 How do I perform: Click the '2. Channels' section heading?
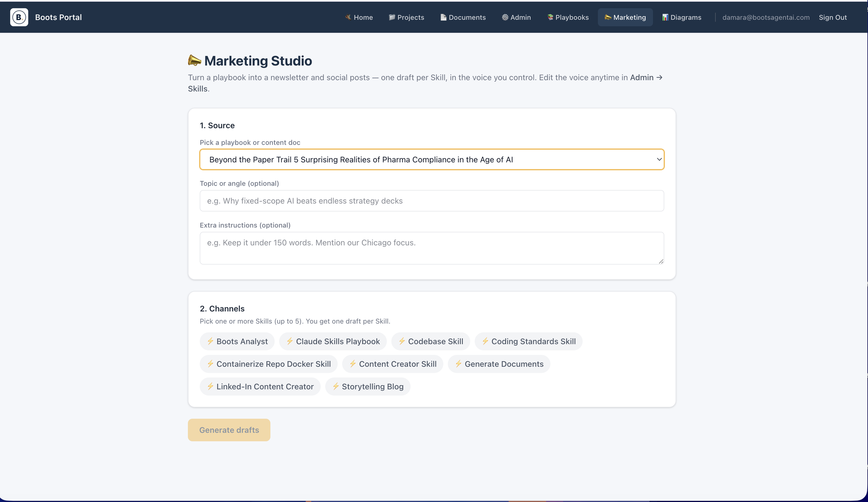222,309
